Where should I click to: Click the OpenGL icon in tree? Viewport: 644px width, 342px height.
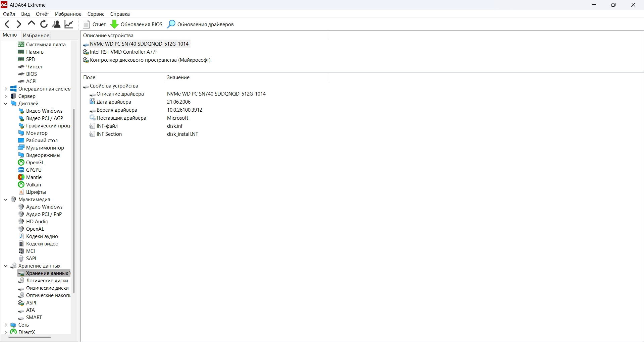click(x=21, y=163)
